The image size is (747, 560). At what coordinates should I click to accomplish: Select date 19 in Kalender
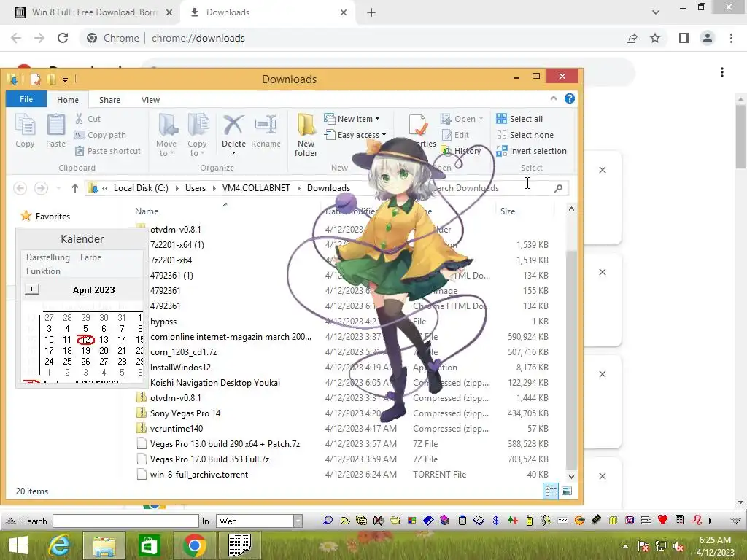(x=85, y=351)
